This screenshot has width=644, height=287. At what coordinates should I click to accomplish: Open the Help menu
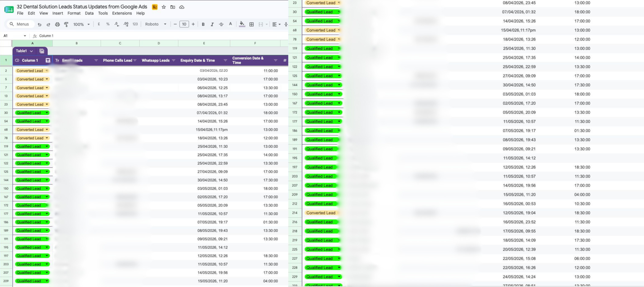140,13
